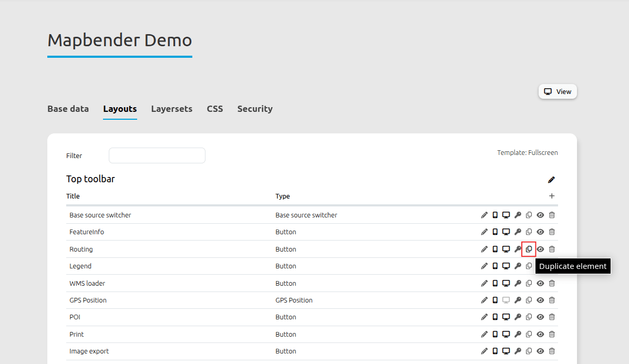Toggle desktop display for FeatureInfo
This screenshot has height=364, width=629.
coord(506,232)
